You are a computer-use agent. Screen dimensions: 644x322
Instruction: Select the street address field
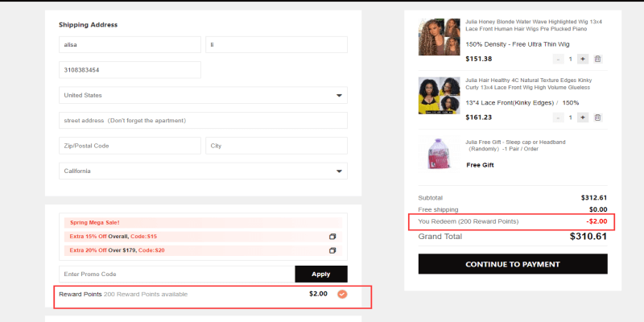tap(203, 120)
